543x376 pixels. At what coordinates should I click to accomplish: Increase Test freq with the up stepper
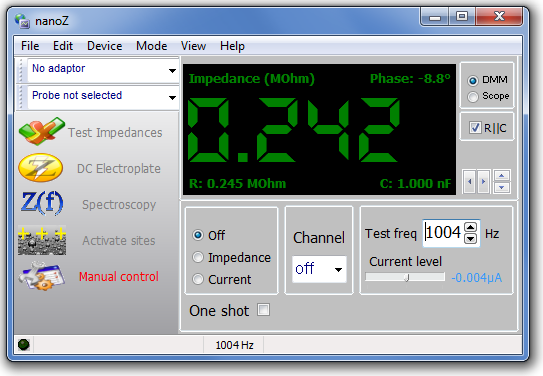[x=470, y=227]
